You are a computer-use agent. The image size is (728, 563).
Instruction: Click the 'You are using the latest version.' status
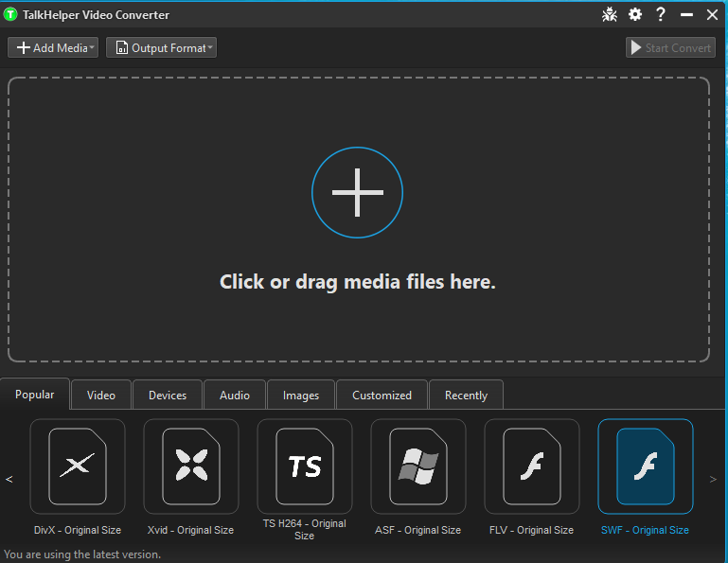(x=82, y=554)
